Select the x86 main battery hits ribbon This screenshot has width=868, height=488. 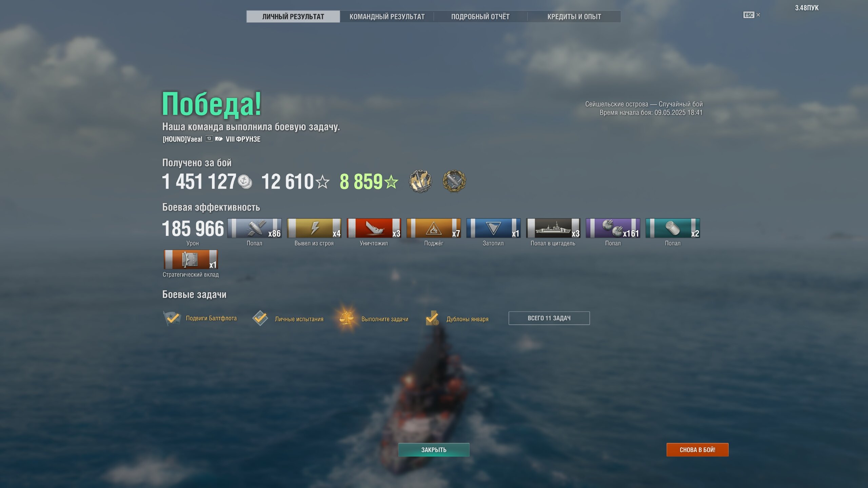pyautogui.click(x=254, y=228)
